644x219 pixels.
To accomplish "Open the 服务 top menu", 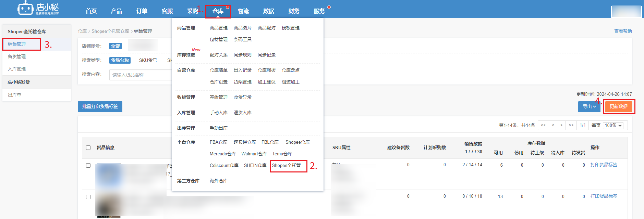I will (319, 11).
